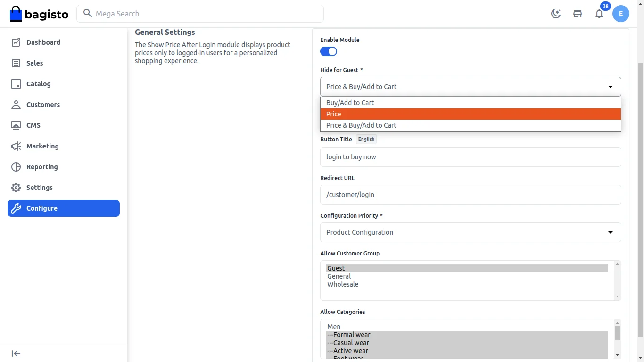Open the Configure menu item

pyautogui.click(x=42, y=208)
